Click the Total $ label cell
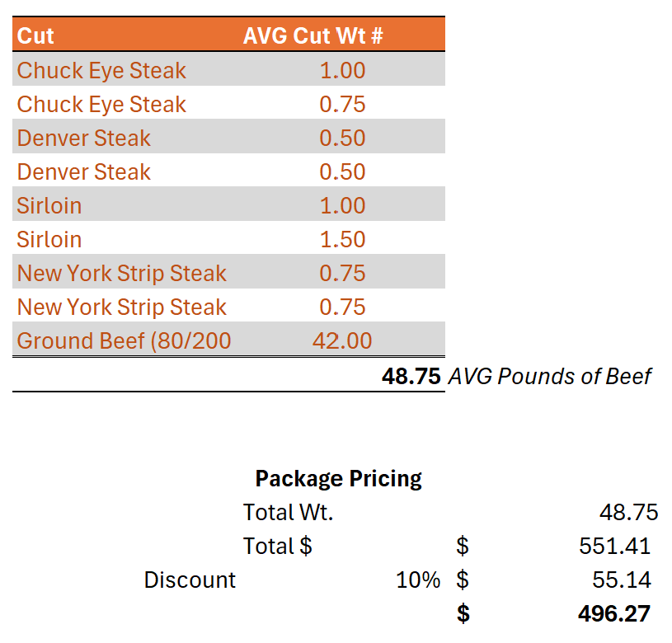 tap(277, 547)
